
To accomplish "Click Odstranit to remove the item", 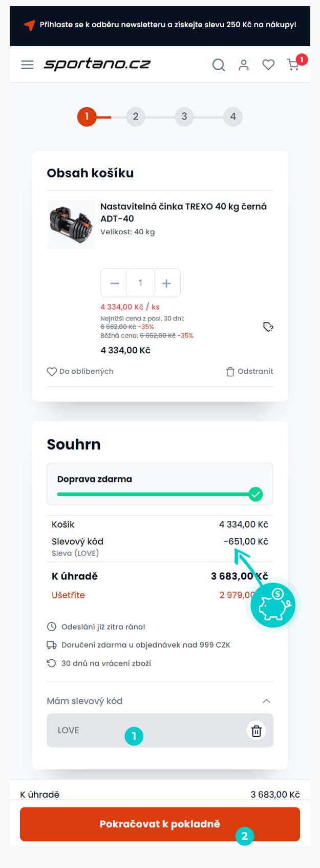I will tap(250, 371).
